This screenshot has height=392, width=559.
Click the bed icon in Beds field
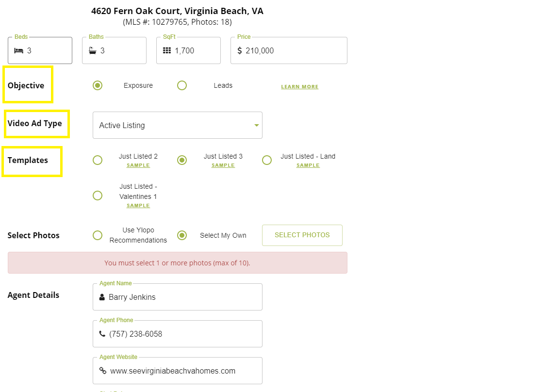click(x=18, y=50)
